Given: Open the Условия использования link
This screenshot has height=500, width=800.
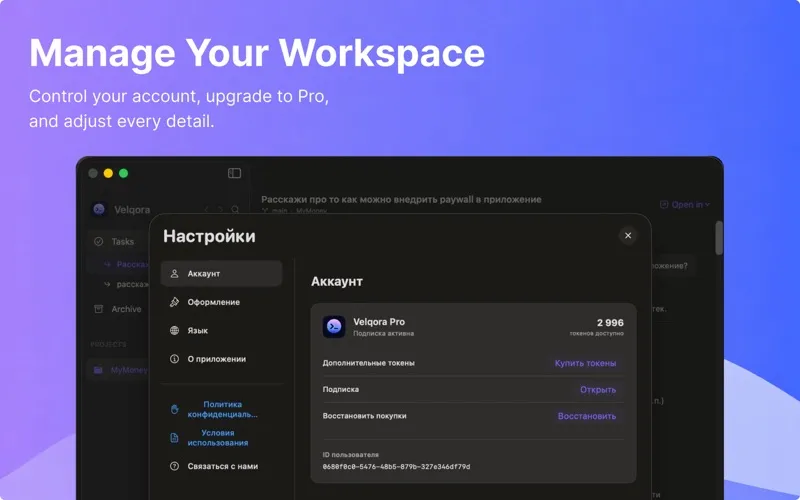Looking at the screenshot, I should [x=218, y=438].
